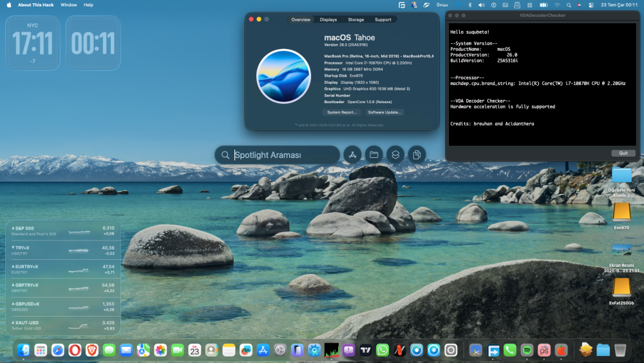644x363 pixels.
Task: Open System Settings from the dock
Action: 280,350
